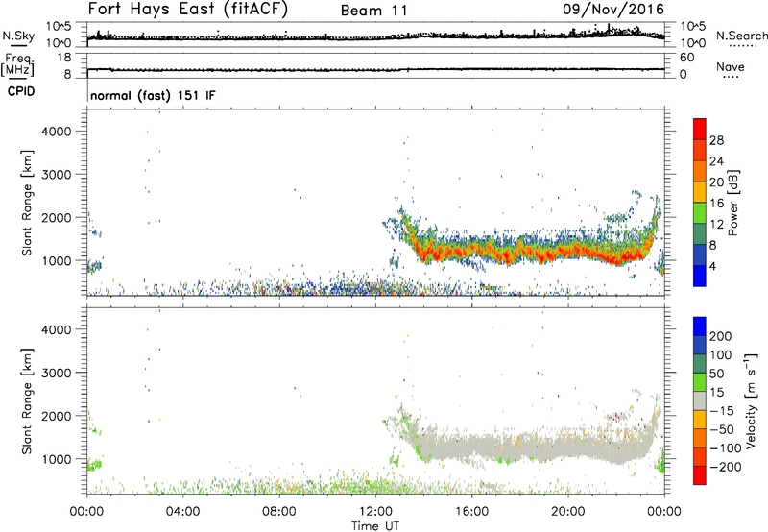The height and width of the screenshot is (532, 768).
Task: Click the "-15" label on the velocity colorbar
Action: click(722, 411)
